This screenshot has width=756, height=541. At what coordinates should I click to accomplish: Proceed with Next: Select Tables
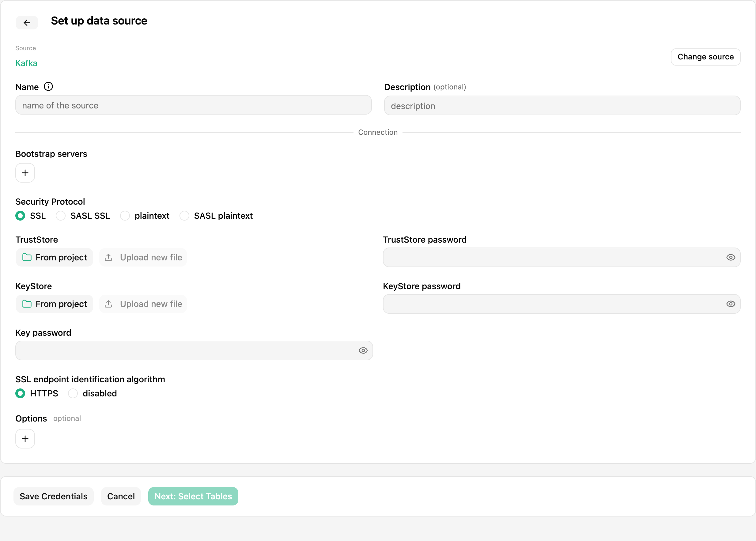[193, 496]
